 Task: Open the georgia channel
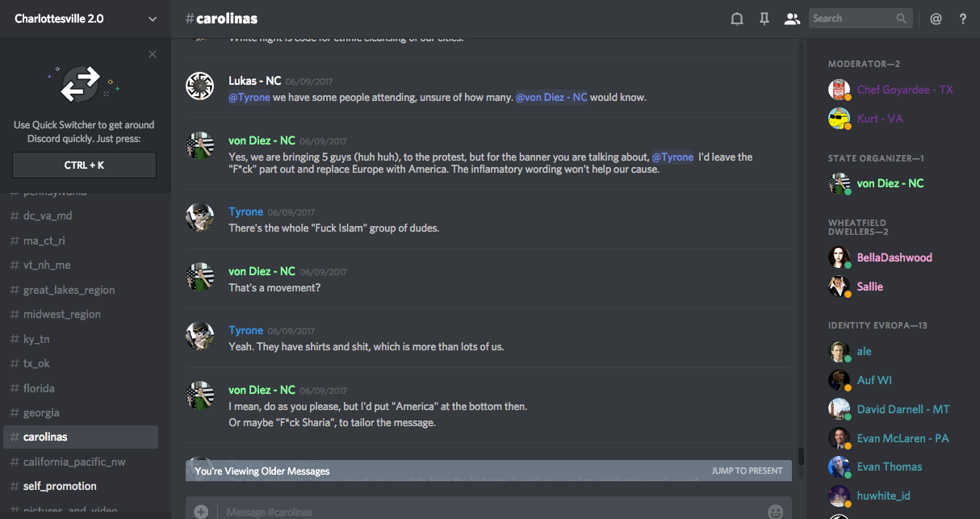41,412
